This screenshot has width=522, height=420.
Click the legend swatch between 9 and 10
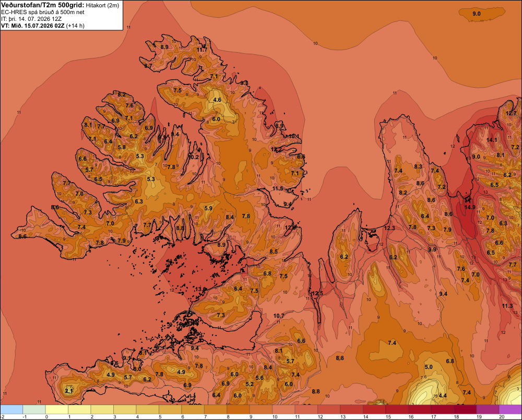pyautogui.click(x=261, y=410)
